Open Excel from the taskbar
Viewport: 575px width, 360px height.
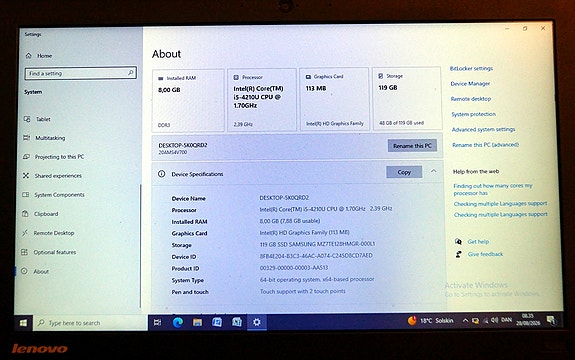tap(237, 322)
